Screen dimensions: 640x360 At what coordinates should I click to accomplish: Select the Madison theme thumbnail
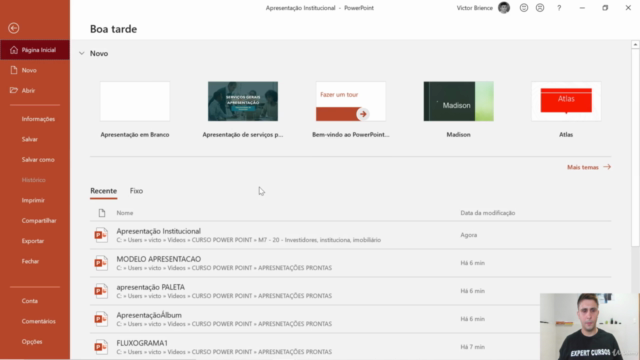(x=458, y=101)
